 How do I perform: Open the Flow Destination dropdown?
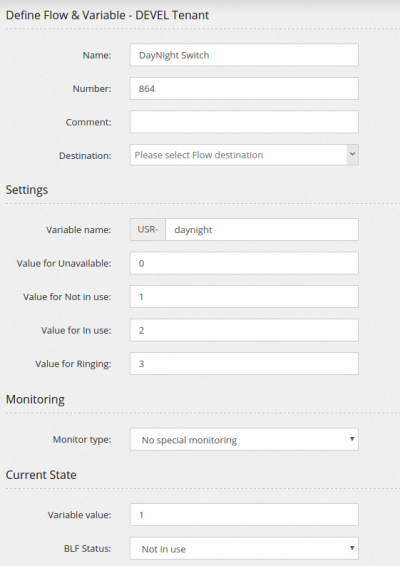click(244, 155)
